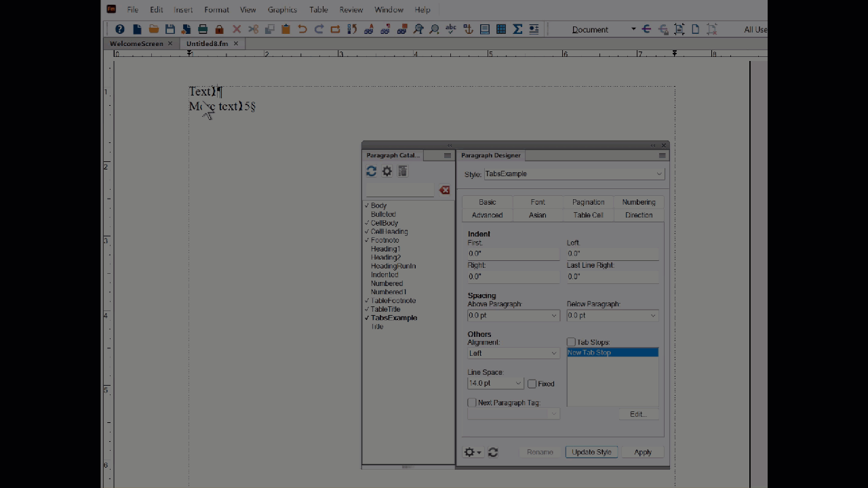The height and width of the screenshot is (488, 868).
Task: Open the Table menu
Action: coord(318,9)
